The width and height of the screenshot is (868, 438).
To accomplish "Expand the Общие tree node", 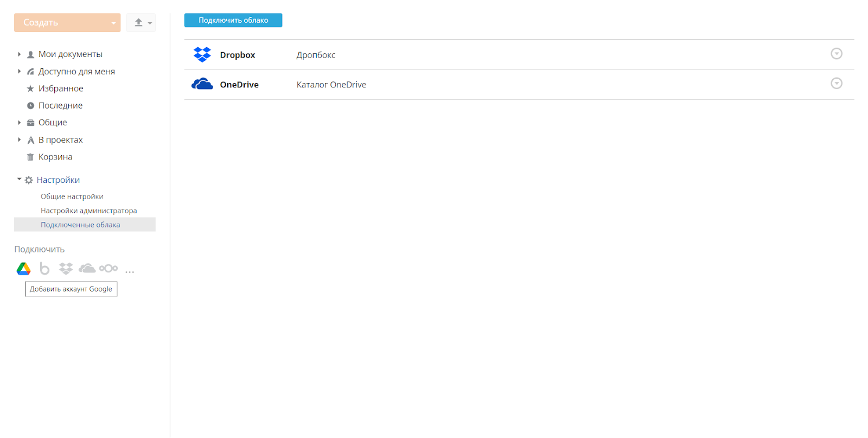I will pyautogui.click(x=19, y=123).
